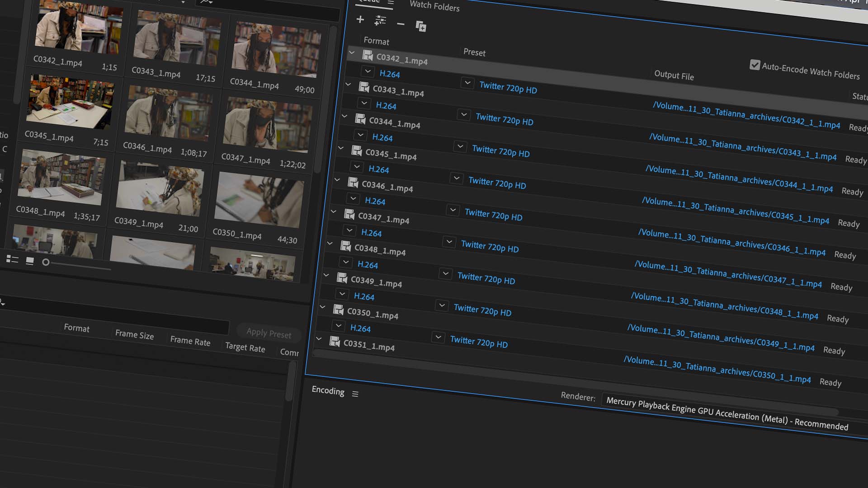Select the C0346_1.mp4 clip thumbnail
This screenshot has width=868, height=488.
tap(168, 113)
